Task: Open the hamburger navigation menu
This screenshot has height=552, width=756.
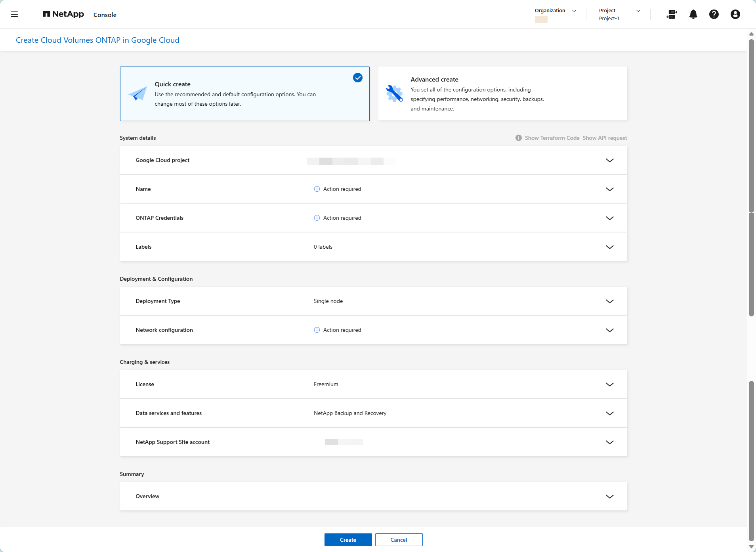Action: (14, 14)
